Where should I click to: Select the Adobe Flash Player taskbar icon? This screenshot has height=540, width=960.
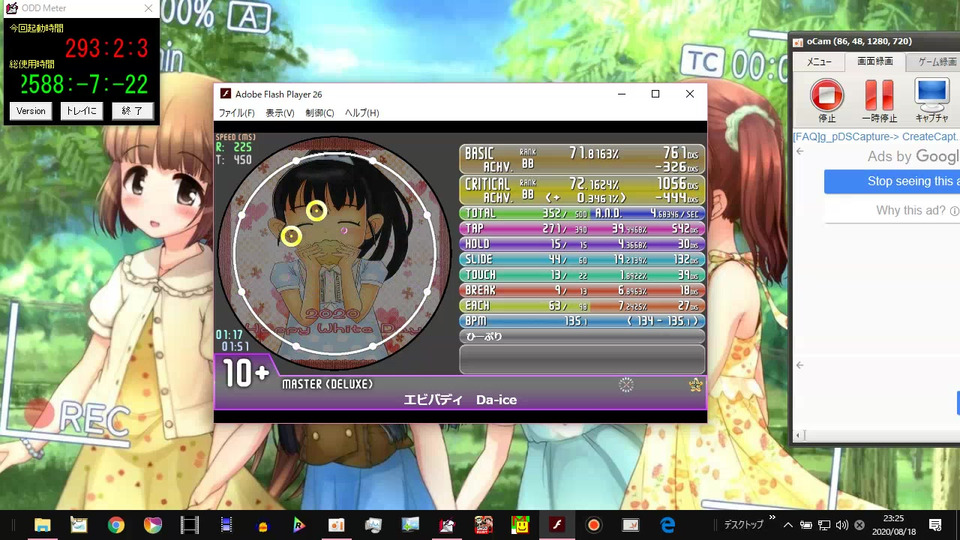click(x=557, y=525)
